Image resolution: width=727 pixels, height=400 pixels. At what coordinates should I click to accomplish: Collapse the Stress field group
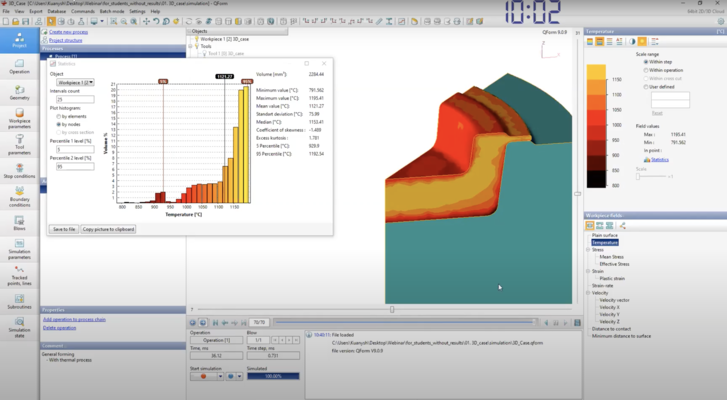pyautogui.click(x=588, y=249)
